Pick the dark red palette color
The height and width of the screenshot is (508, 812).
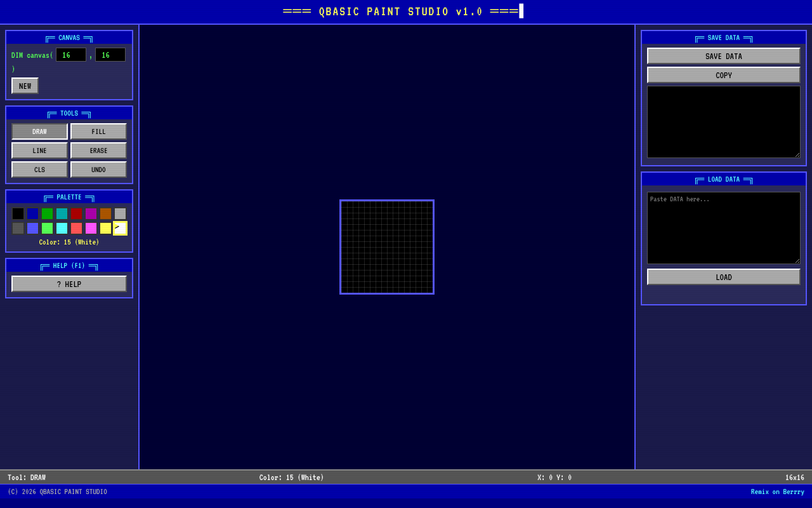click(76, 213)
